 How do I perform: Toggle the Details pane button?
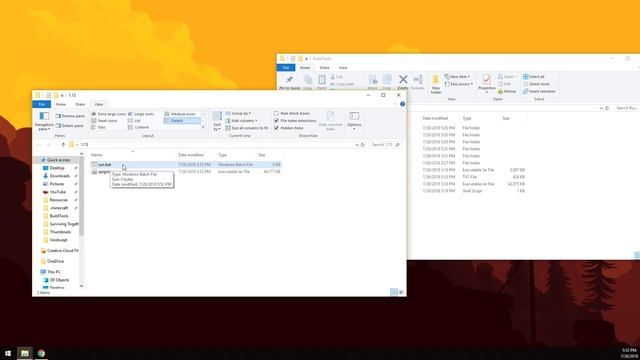pos(70,126)
